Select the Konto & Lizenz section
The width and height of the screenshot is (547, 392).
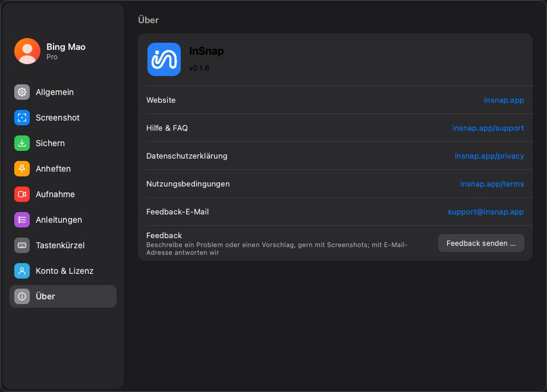click(x=63, y=271)
